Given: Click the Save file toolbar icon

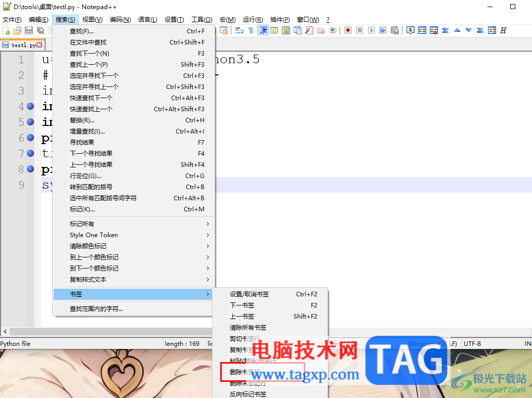Looking at the screenshot, I should [29, 30].
